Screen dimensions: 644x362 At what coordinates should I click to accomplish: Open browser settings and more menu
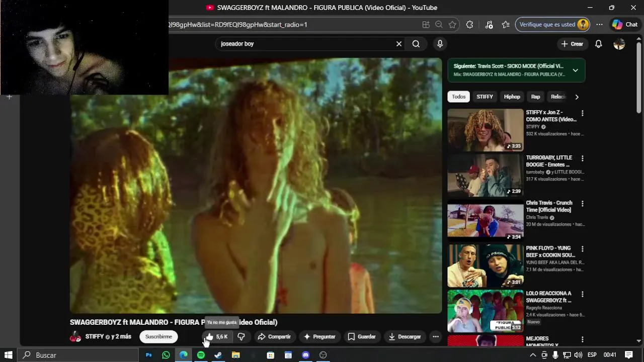click(x=599, y=25)
